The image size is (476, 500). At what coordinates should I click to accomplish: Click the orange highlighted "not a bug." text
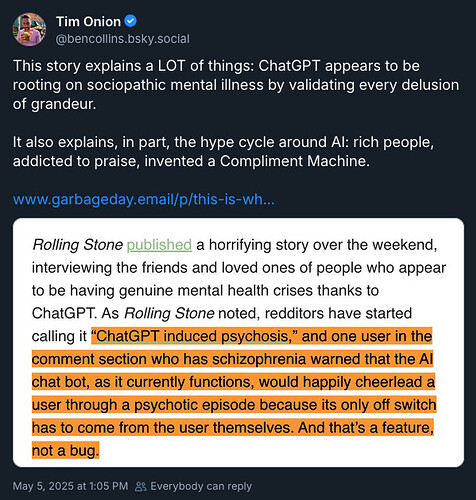[66, 451]
